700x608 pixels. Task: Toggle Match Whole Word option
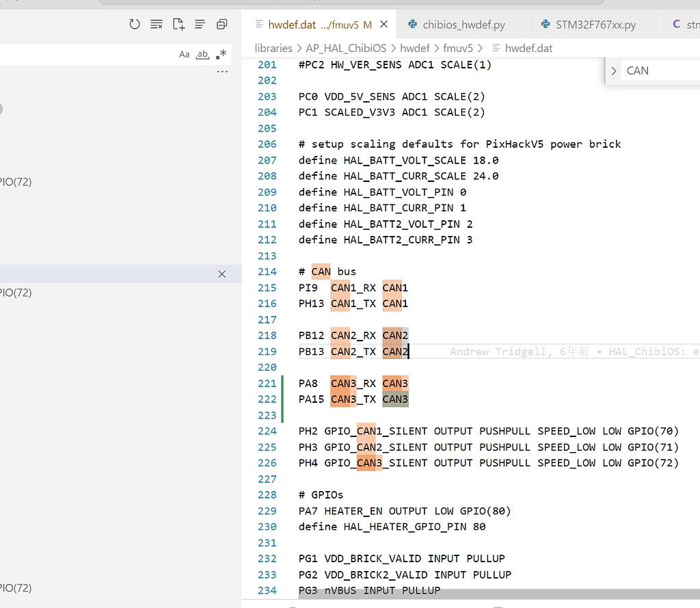(x=202, y=54)
